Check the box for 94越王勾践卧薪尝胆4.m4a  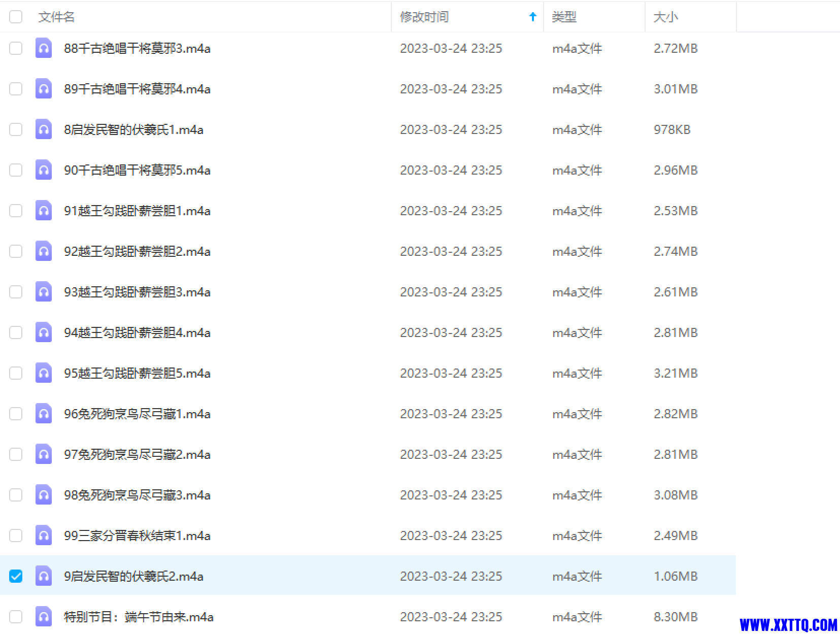(16, 332)
